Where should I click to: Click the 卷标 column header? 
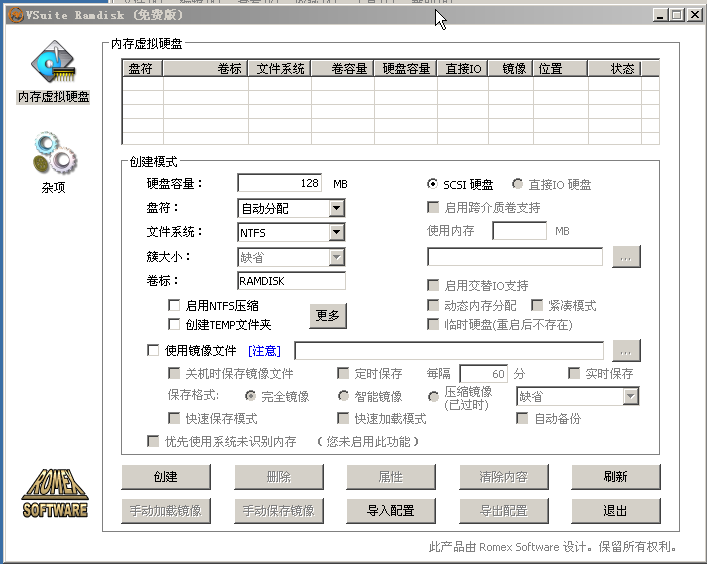pos(206,69)
